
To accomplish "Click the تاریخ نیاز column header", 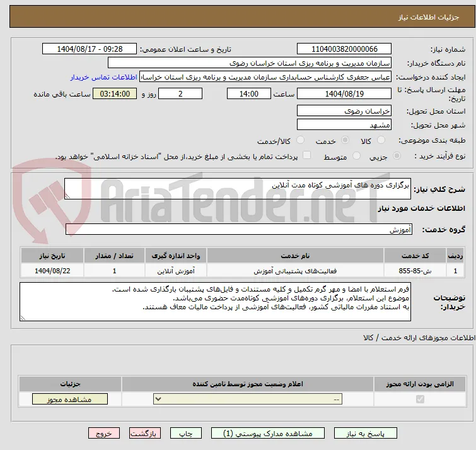I will [x=52, y=256].
